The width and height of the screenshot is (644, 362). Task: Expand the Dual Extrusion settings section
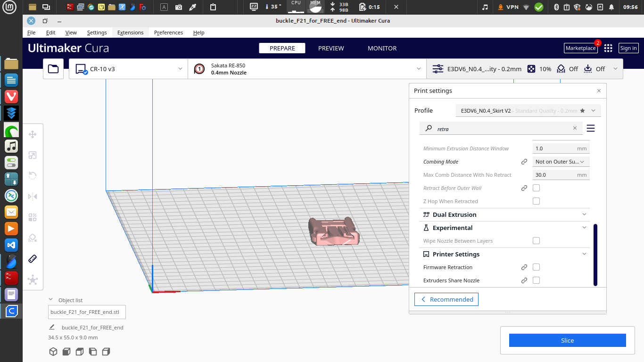(504, 214)
